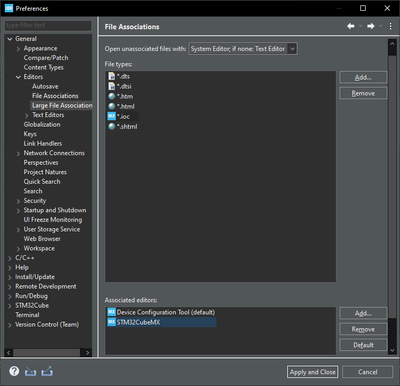This screenshot has width=400, height=386.
Task: Click the Default button for editors
Action: pos(363,345)
